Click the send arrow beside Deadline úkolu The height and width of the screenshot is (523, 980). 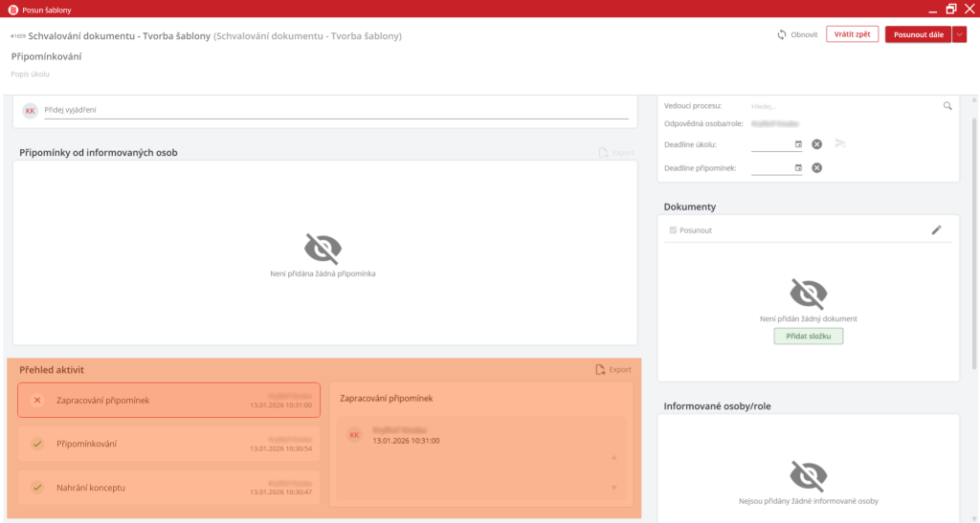(840, 143)
